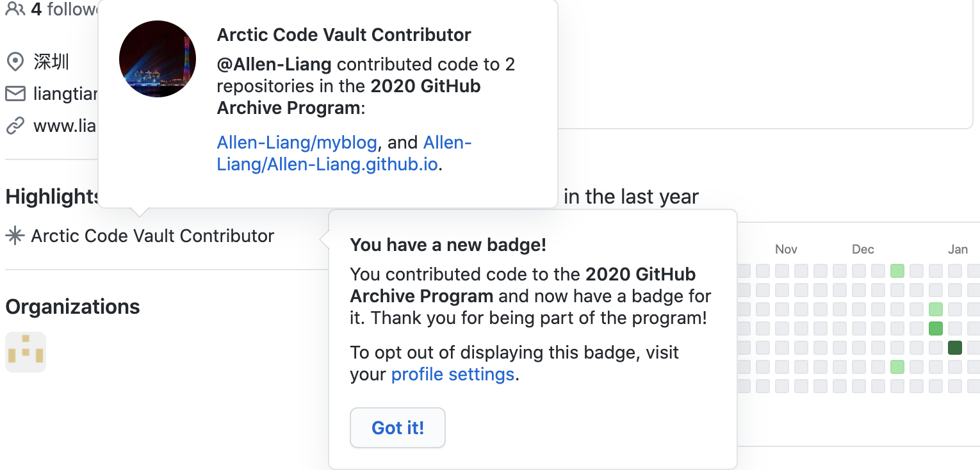The image size is (980, 470).
Task: Click the light green square under Dec in the top row
Action: tap(897, 271)
